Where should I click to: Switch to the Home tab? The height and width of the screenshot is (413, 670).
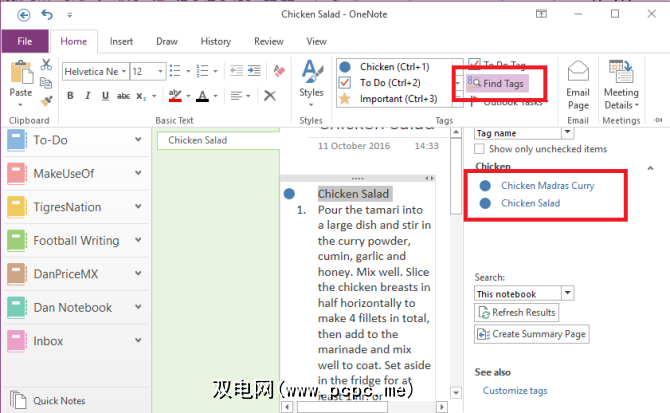(73, 41)
